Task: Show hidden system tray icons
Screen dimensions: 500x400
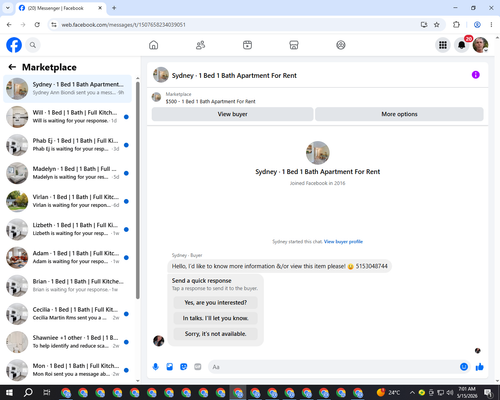Action: click(x=412, y=392)
